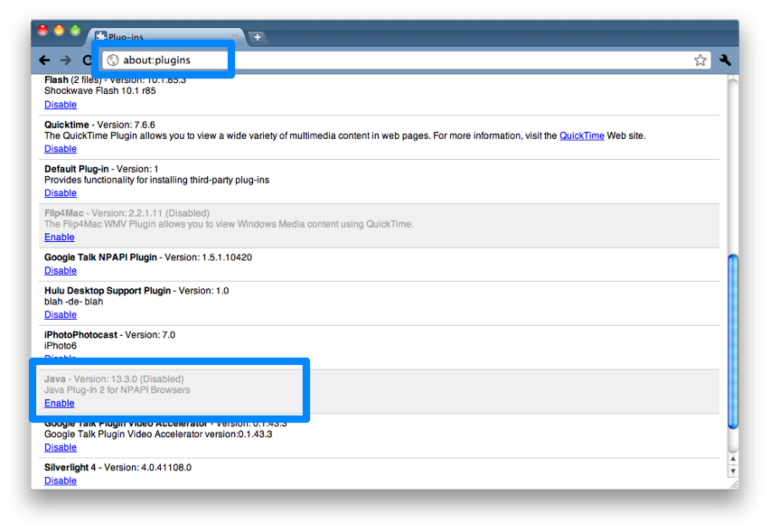The image size is (770, 532).
Task: Disable the Flash plug-in
Action: point(61,105)
